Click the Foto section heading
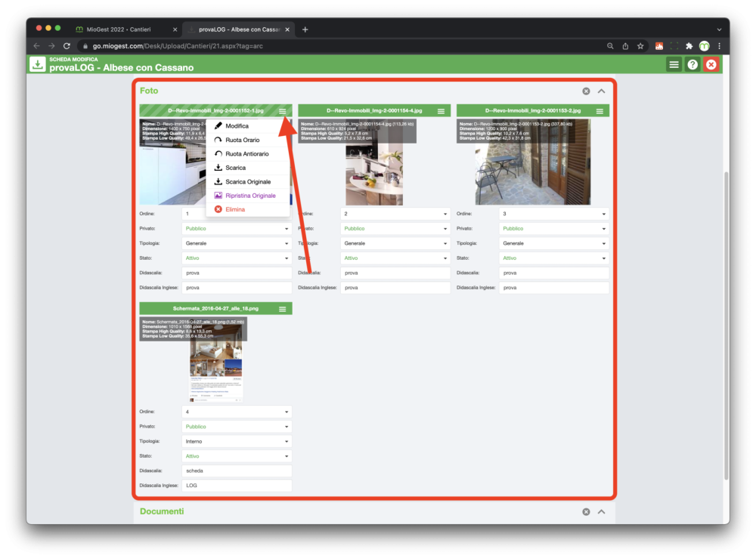This screenshot has width=756, height=559. pyautogui.click(x=149, y=91)
